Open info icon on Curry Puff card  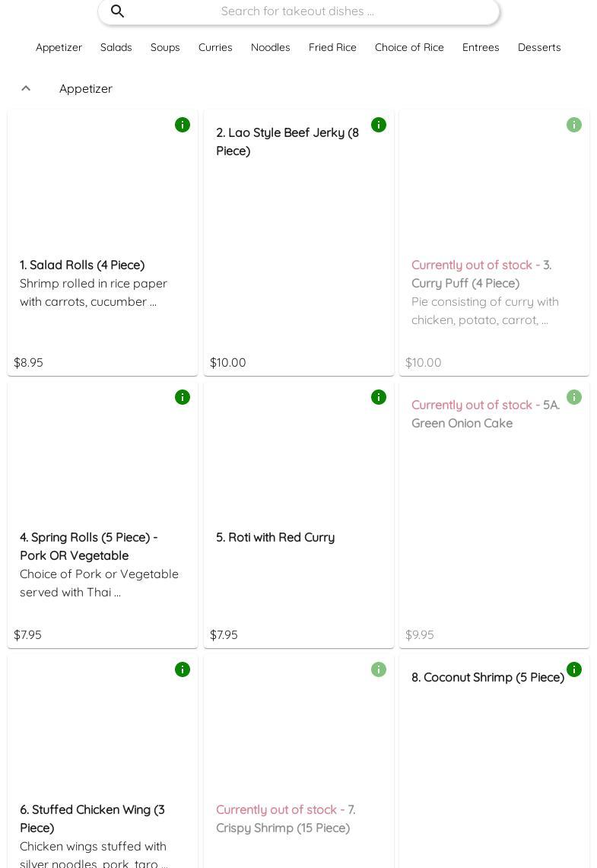[574, 125]
